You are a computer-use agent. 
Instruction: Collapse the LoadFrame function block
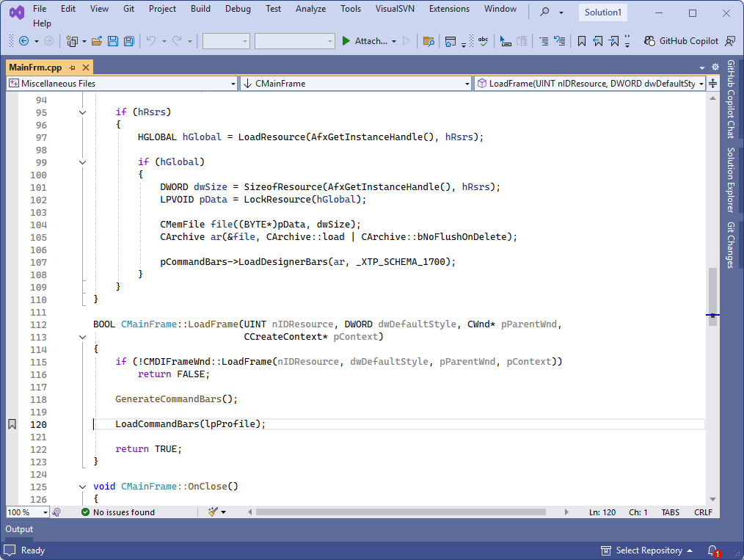pyautogui.click(x=83, y=337)
